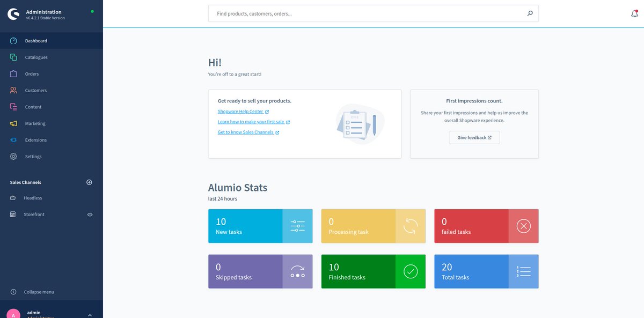
Task: Click the 10 New tasks card
Action: point(260,226)
